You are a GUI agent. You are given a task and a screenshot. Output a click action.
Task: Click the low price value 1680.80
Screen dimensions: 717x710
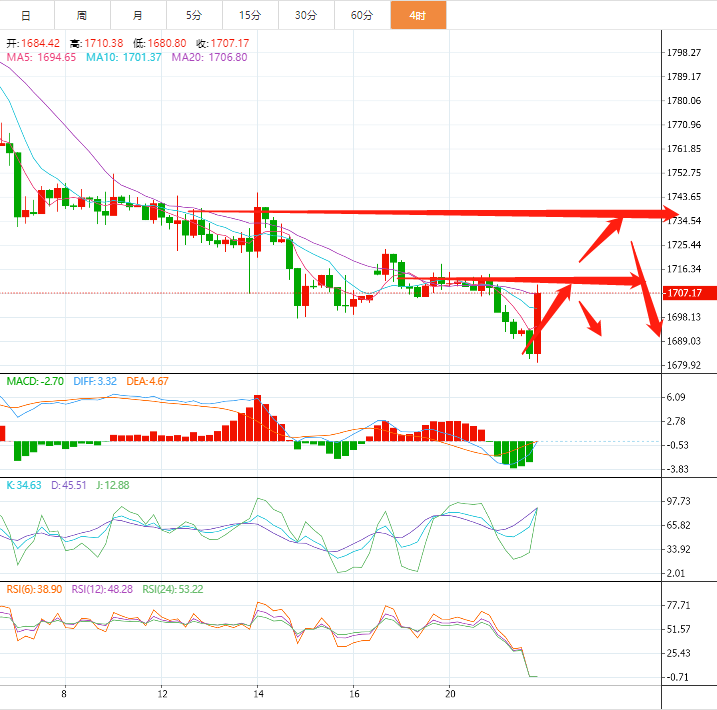tap(167, 43)
